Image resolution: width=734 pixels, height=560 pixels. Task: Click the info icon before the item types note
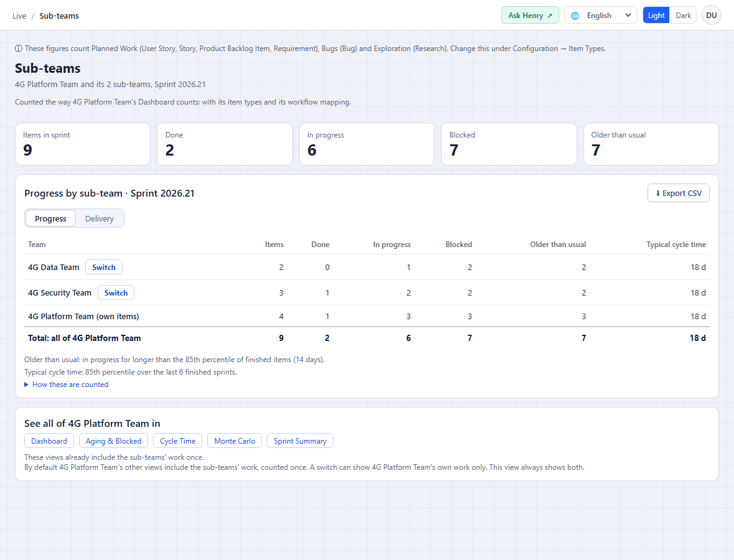pyautogui.click(x=18, y=49)
